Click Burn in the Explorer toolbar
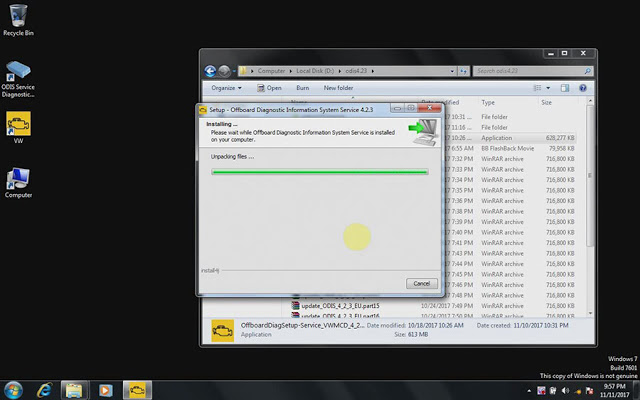Image resolution: width=640 pixels, height=400 pixels. (302, 88)
